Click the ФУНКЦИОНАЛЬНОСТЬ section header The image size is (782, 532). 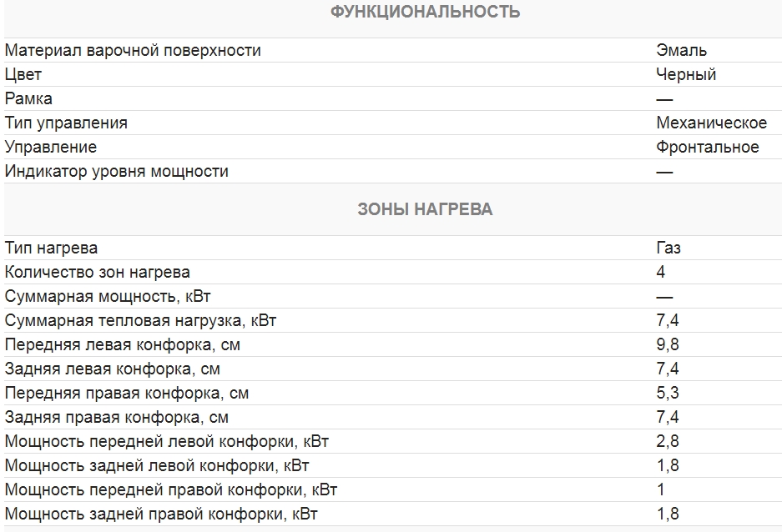[425, 12]
